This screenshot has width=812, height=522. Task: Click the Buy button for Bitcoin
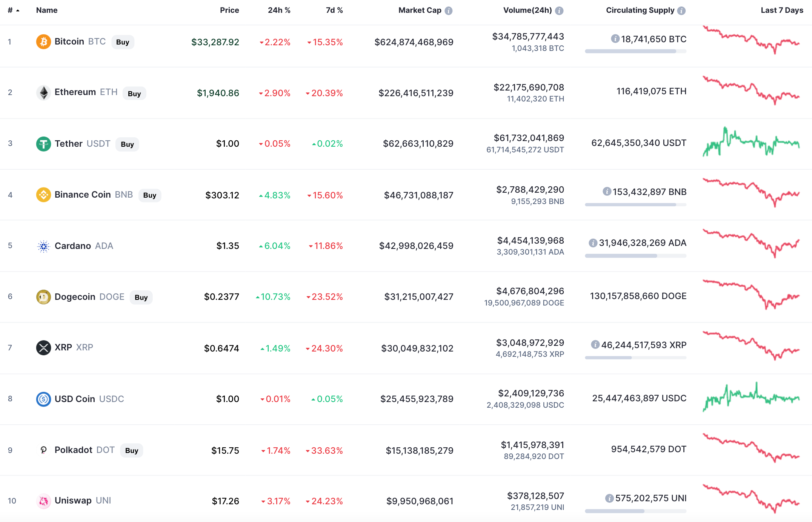tap(123, 42)
